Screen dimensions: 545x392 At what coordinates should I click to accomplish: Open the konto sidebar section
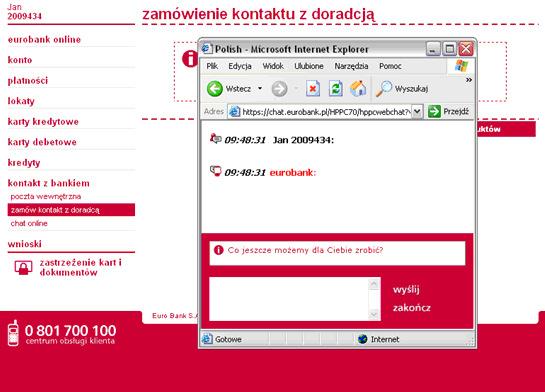pyautogui.click(x=20, y=60)
